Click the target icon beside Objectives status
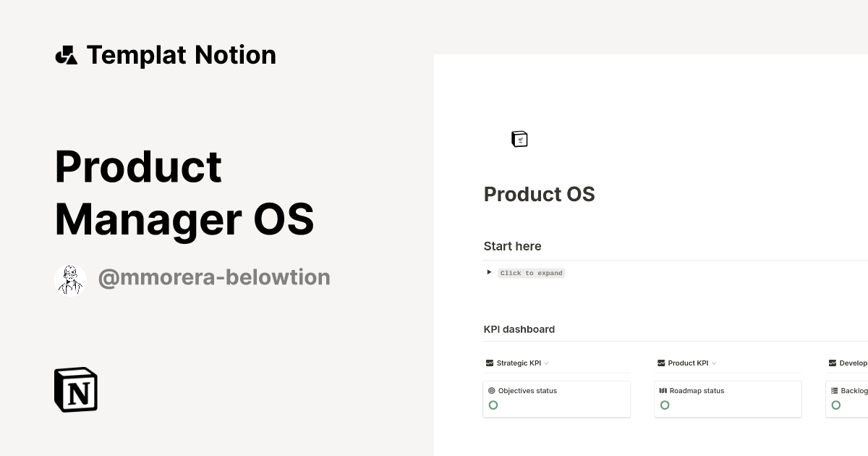 [492, 390]
